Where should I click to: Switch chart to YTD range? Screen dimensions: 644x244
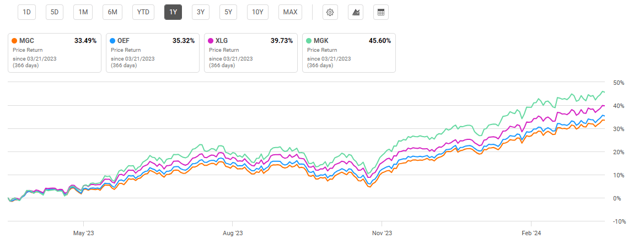143,12
